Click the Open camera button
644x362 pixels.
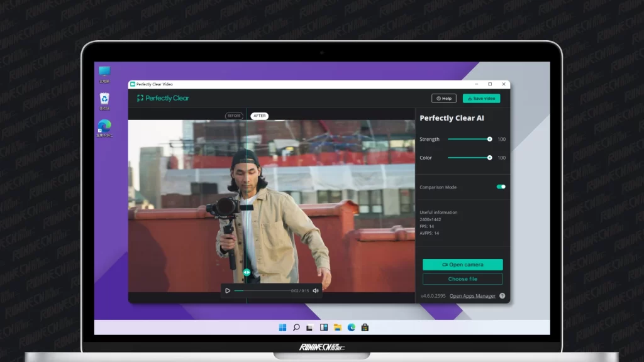(x=462, y=265)
